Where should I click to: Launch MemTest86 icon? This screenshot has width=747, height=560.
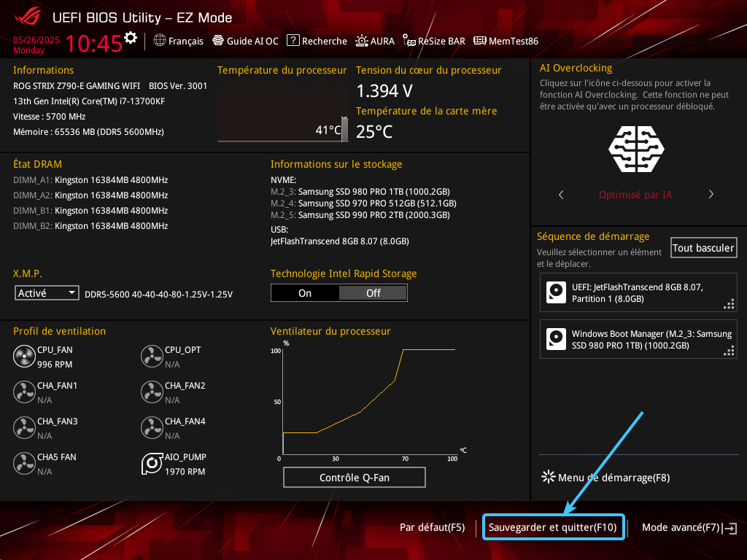[480, 41]
